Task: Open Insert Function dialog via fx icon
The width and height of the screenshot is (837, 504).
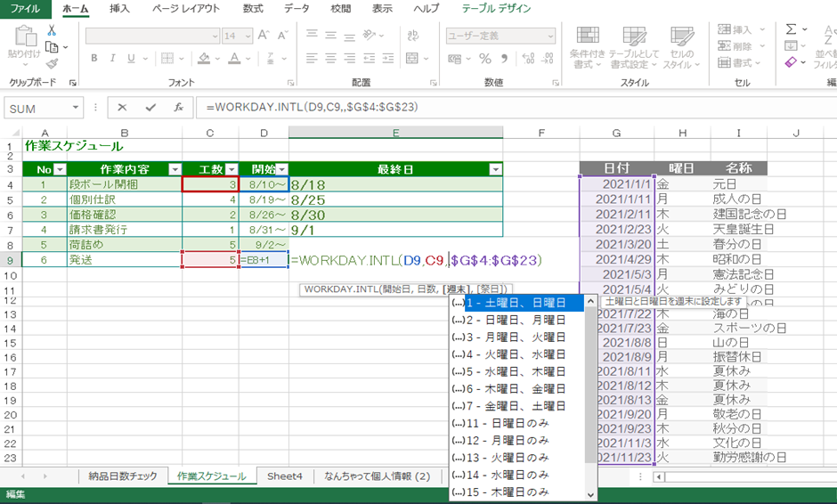Action: tap(178, 107)
